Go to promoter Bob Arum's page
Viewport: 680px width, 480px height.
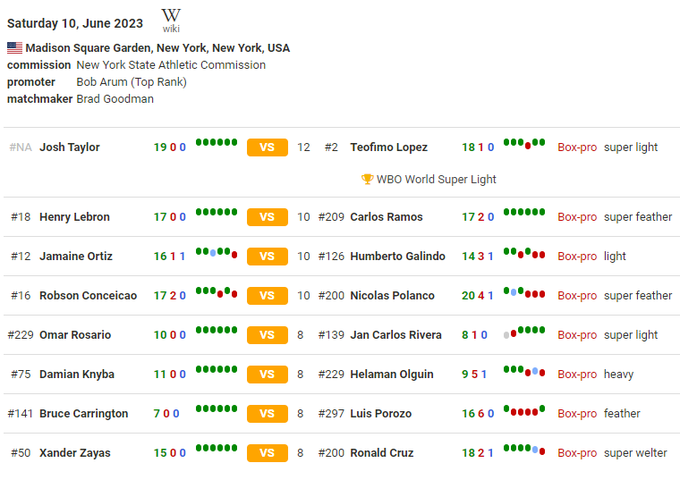point(131,82)
